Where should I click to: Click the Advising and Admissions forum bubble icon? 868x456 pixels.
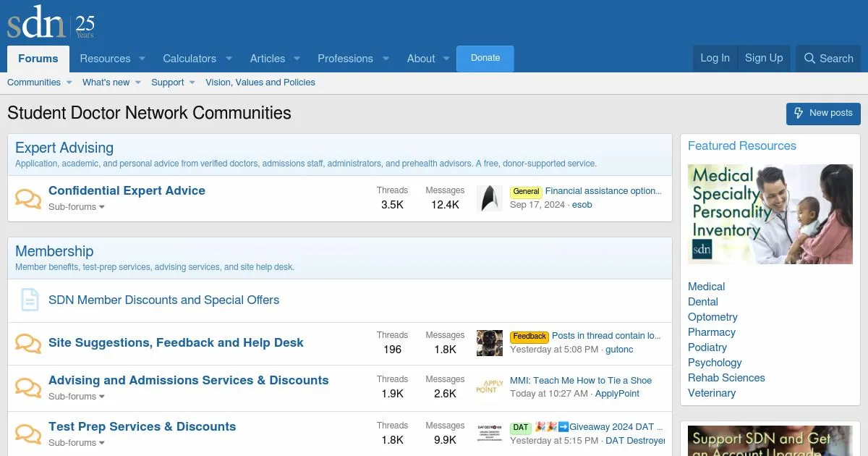coord(28,387)
